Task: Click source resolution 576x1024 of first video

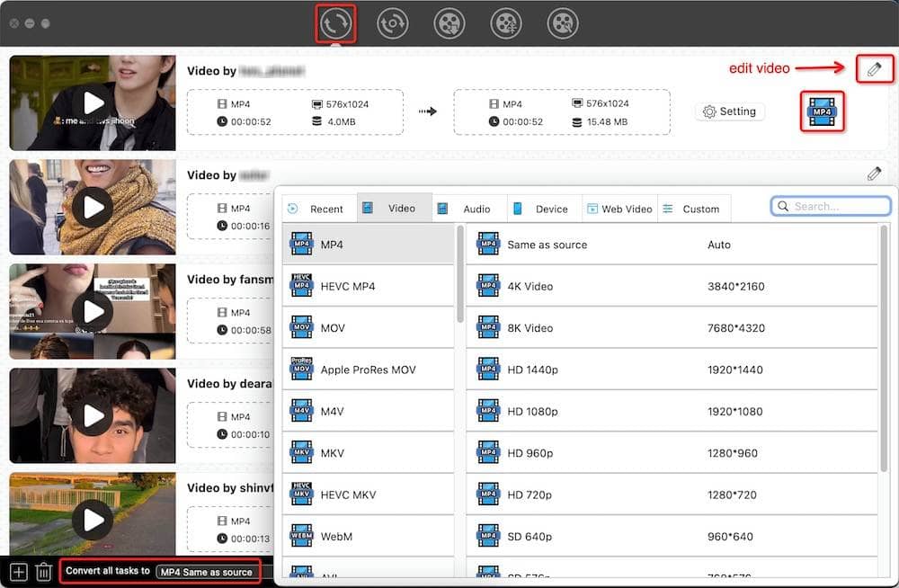Action: click(x=347, y=104)
